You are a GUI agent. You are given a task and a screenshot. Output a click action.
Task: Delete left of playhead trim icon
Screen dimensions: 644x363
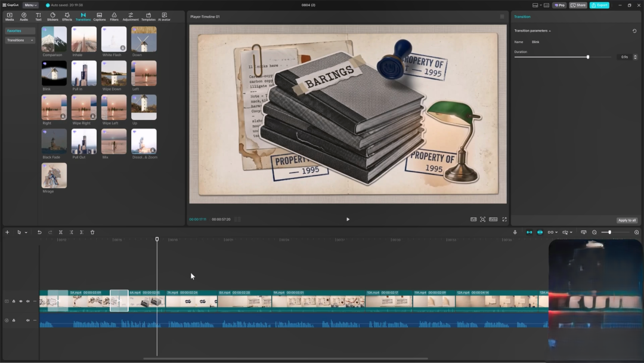tap(71, 232)
